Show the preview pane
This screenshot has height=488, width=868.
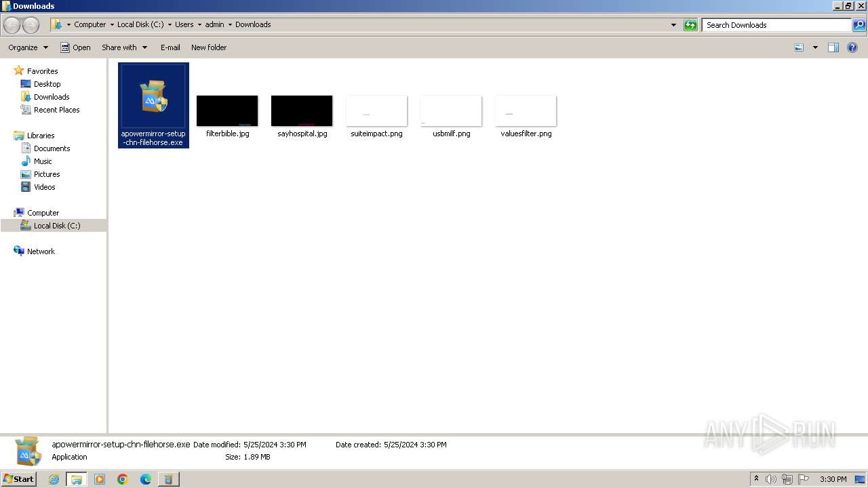click(x=833, y=47)
